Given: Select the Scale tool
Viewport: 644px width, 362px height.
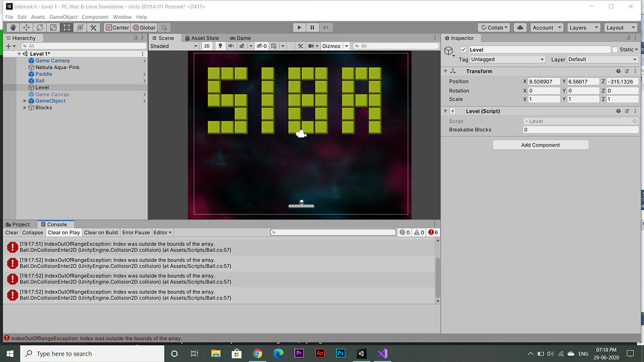Looking at the screenshot, I should [x=53, y=27].
